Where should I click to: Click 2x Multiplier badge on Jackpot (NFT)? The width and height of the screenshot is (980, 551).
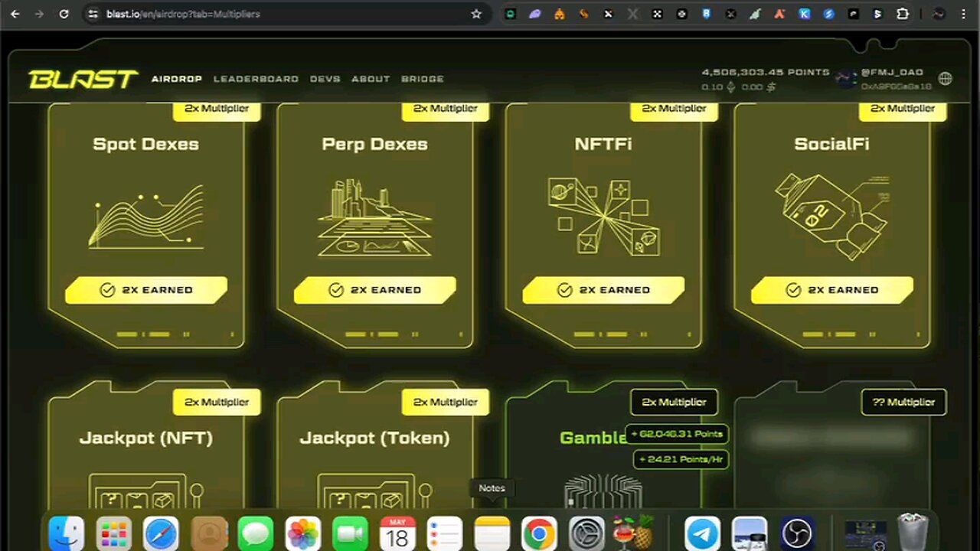click(217, 402)
